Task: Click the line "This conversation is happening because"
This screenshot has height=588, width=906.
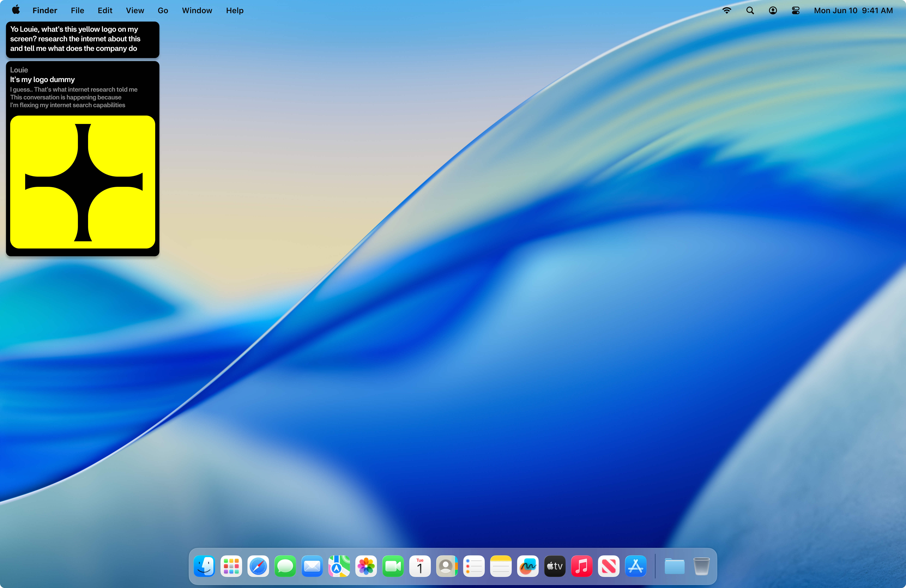Action: click(66, 97)
